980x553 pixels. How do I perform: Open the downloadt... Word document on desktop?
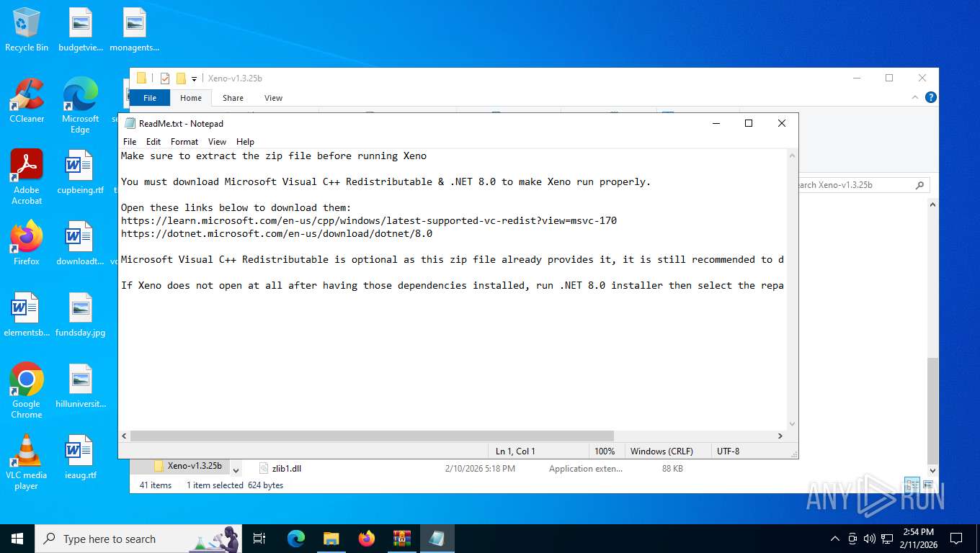point(80,243)
